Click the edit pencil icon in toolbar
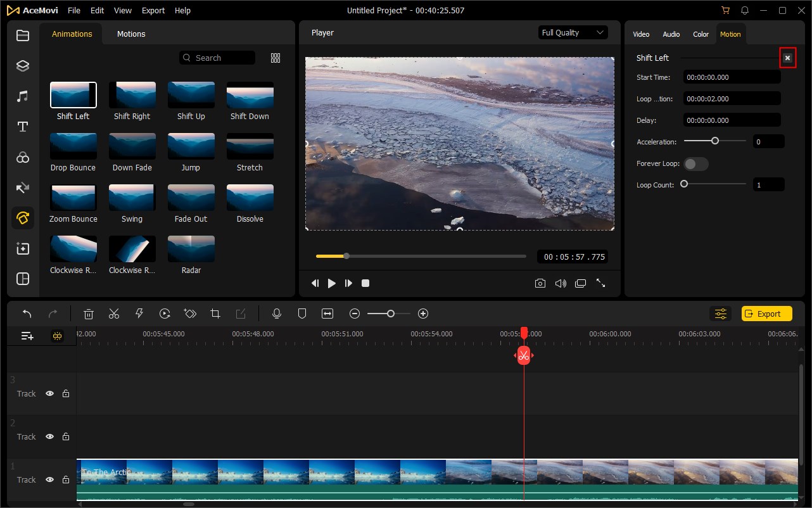Screen dimensions: 812x508 (x=241, y=314)
